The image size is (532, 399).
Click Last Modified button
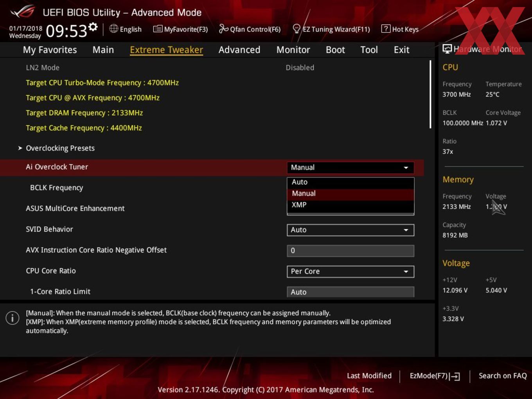pyautogui.click(x=369, y=376)
